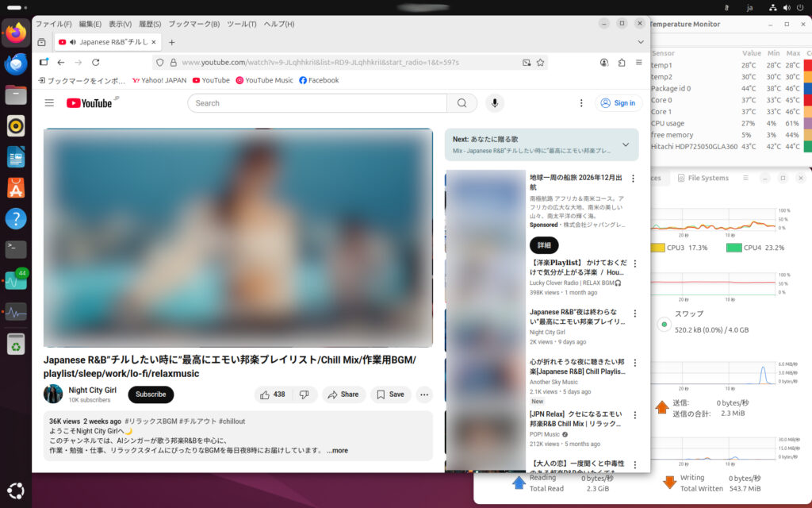Sign in to YouTube

pyautogui.click(x=619, y=103)
